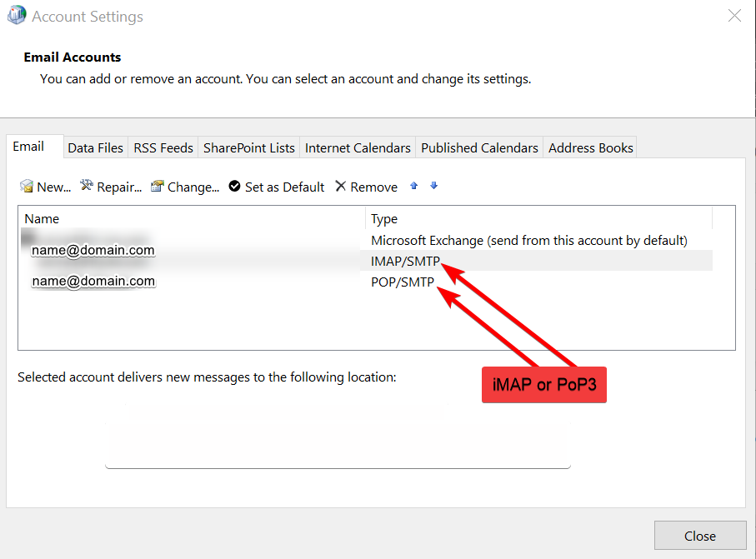Image resolution: width=756 pixels, height=559 pixels.
Task: Click the Change... label in the toolbar
Action: 193,187
